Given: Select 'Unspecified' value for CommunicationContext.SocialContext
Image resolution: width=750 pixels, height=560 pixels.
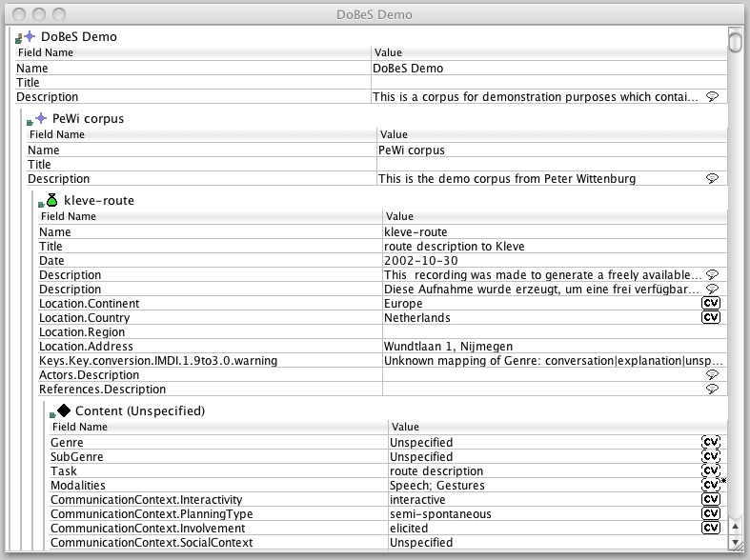Looking at the screenshot, I should pyautogui.click(x=421, y=543).
